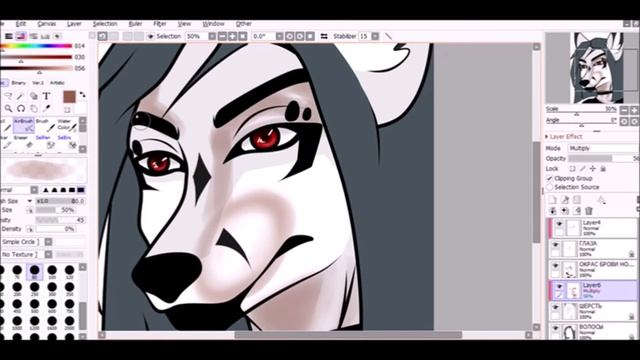Viewport: 640px width, 360px height.
Task: Choose the Water Color brush
Action: pos(66,125)
